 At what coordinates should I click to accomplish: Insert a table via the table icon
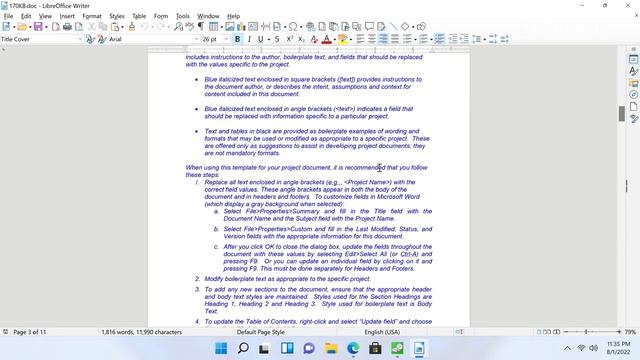213,27
